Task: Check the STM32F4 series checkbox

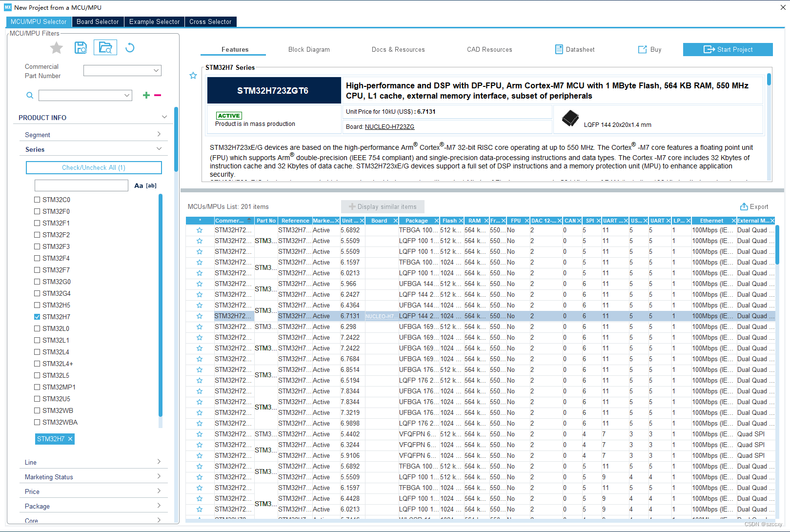Action: pos(37,258)
